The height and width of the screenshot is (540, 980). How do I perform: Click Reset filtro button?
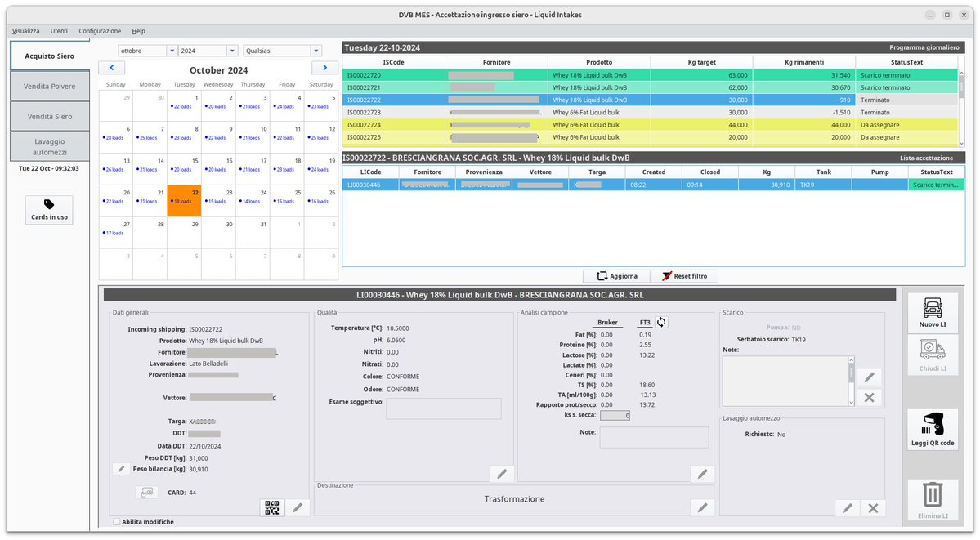point(684,276)
